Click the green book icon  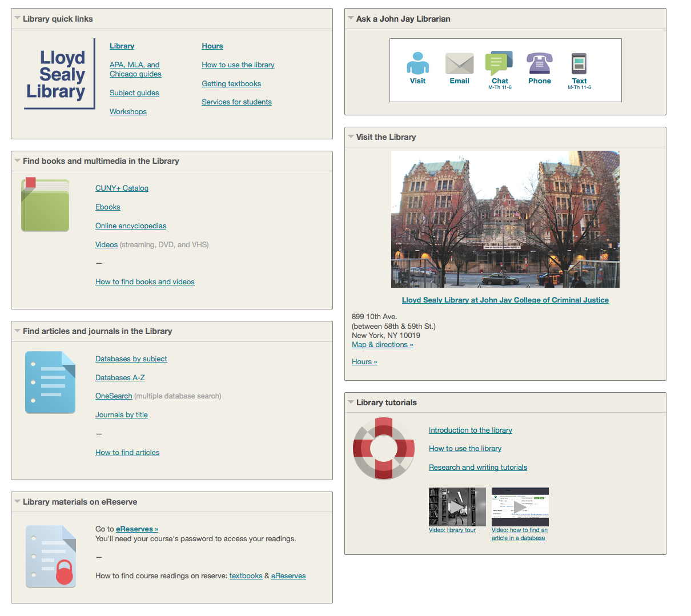tap(45, 205)
